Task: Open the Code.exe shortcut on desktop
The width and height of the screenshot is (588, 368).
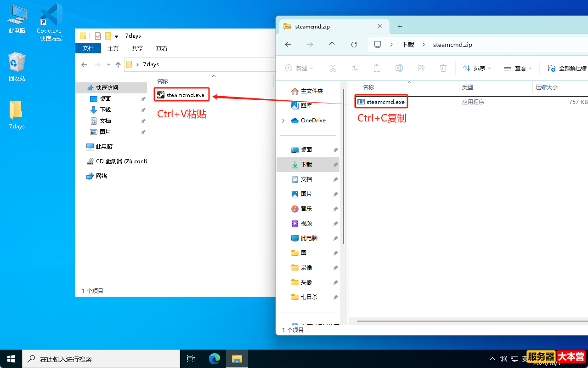Action: point(51,23)
